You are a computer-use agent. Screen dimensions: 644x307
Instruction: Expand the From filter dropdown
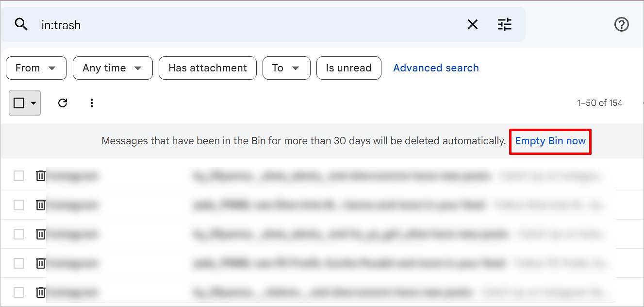tap(36, 68)
